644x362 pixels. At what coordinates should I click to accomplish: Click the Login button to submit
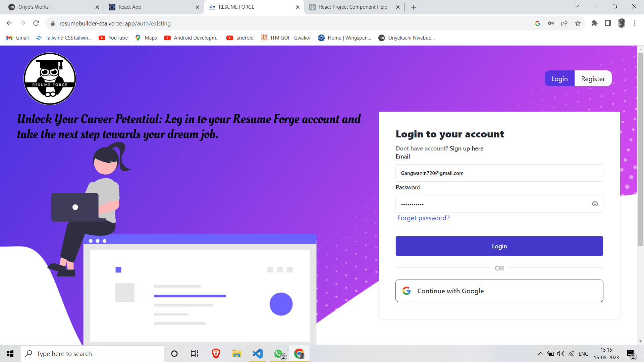[x=499, y=246]
